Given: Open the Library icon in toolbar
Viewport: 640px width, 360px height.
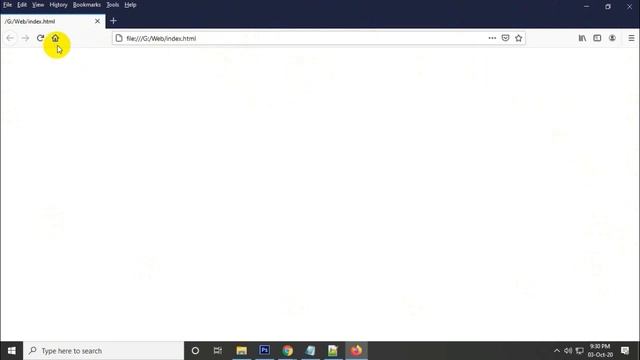Looking at the screenshot, I should [x=582, y=38].
